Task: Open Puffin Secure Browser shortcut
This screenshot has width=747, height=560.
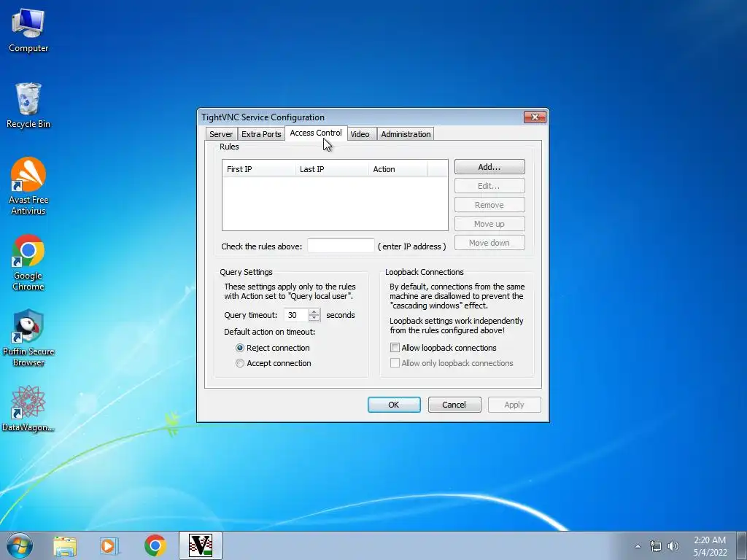Action: [28, 338]
